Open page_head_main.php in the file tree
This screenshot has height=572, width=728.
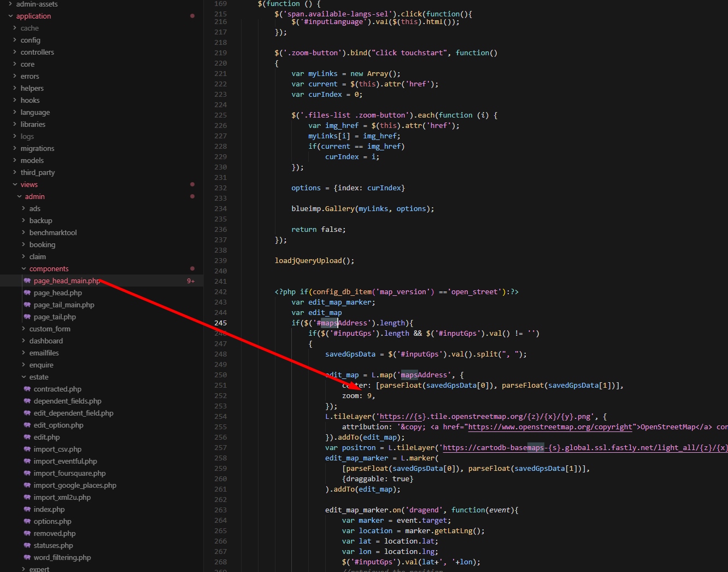click(67, 281)
